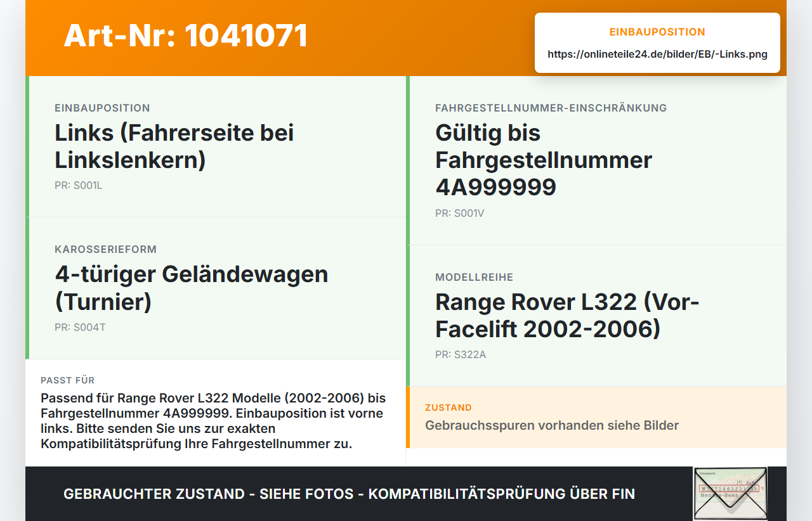Open the onlineteile24.de Links.png image URL
Image resolution: width=812 pixels, height=521 pixels.
(x=657, y=55)
